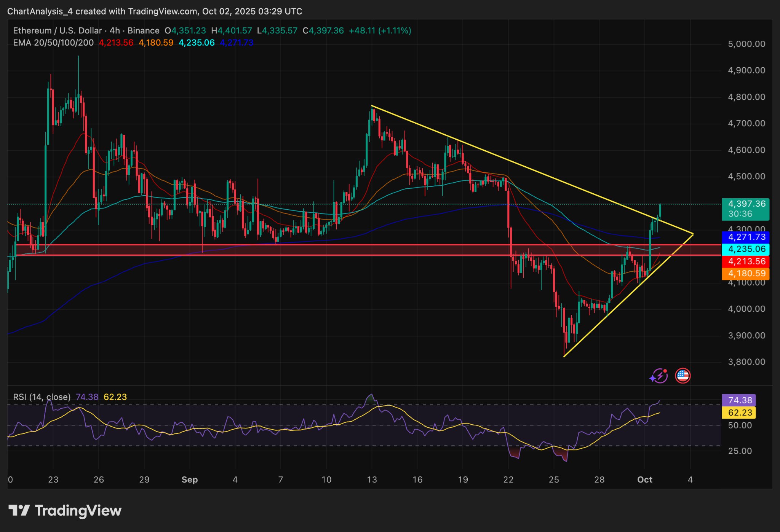Click the red EMA 20 price tag 4,213.56

(x=745, y=261)
